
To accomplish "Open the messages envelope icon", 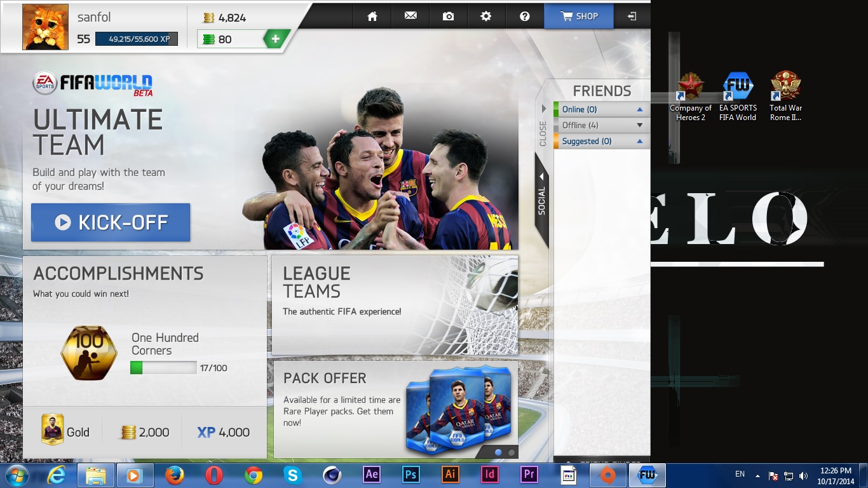I will click(x=410, y=17).
